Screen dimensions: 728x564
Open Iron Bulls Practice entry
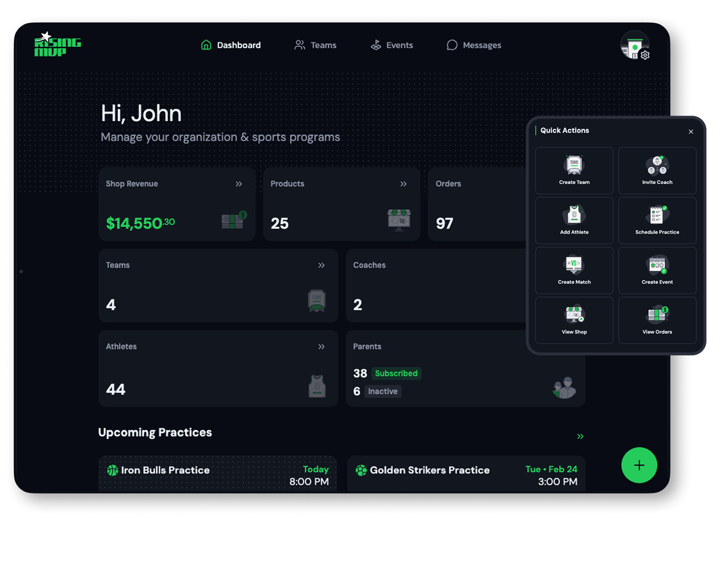point(218,474)
